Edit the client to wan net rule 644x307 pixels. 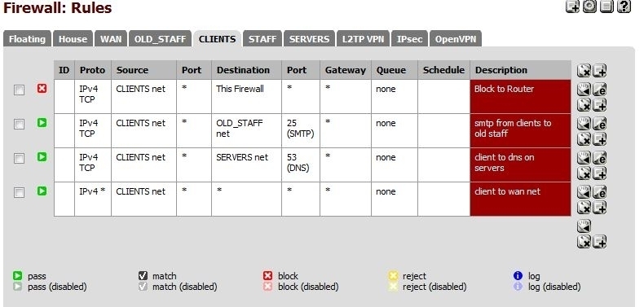600,191
